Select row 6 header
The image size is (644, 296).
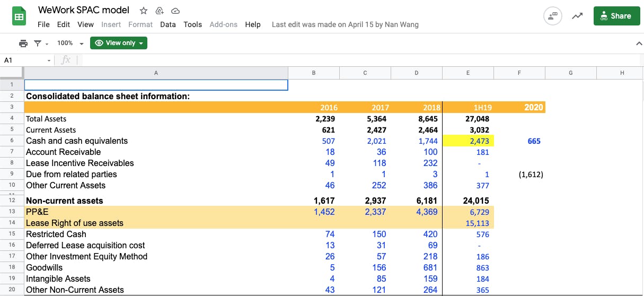(12, 141)
